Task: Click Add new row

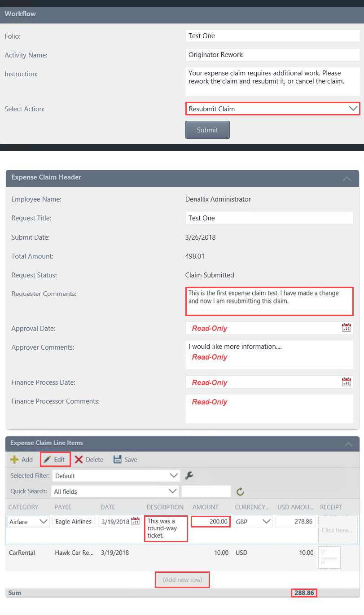Action: [182, 580]
